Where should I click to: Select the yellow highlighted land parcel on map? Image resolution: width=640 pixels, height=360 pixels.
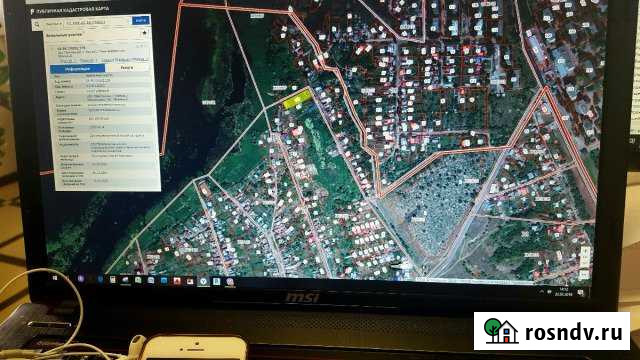[298, 99]
